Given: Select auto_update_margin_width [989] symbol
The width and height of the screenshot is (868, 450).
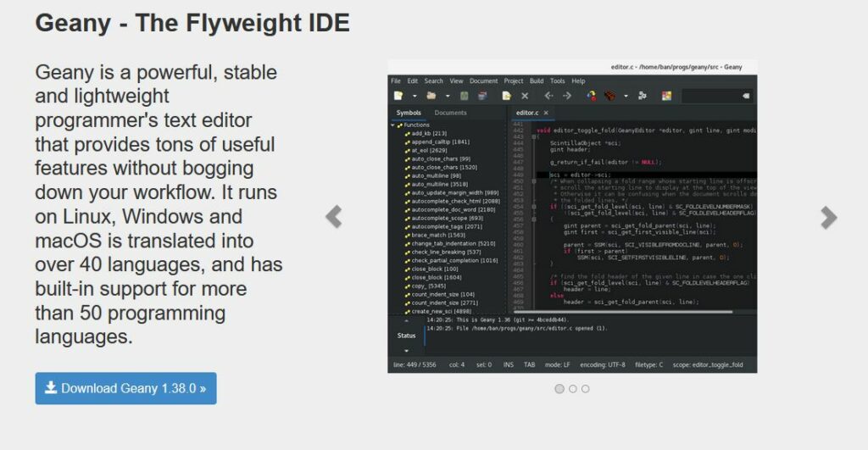Looking at the screenshot, I should coord(455,192).
